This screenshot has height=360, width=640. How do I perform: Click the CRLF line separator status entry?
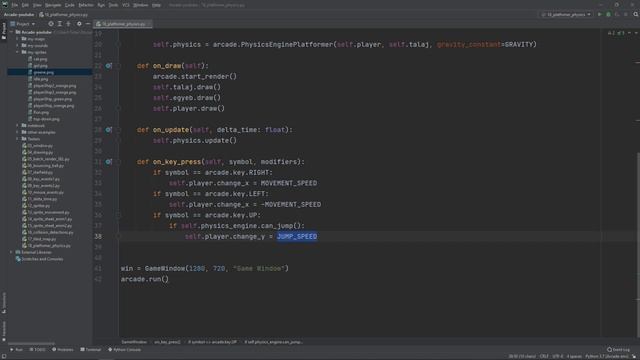coord(544,356)
